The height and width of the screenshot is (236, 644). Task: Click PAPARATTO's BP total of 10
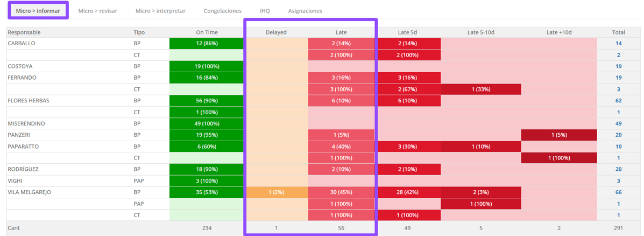(x=618, y=147)
